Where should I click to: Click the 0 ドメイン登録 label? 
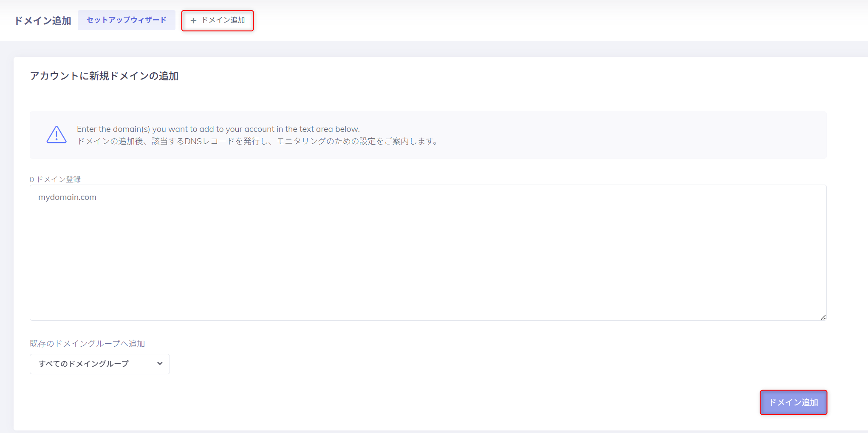(55, 179)
